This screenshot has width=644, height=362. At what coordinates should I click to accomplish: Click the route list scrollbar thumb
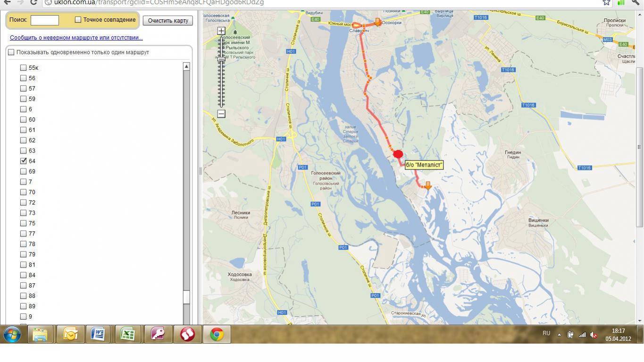(186, 296)
